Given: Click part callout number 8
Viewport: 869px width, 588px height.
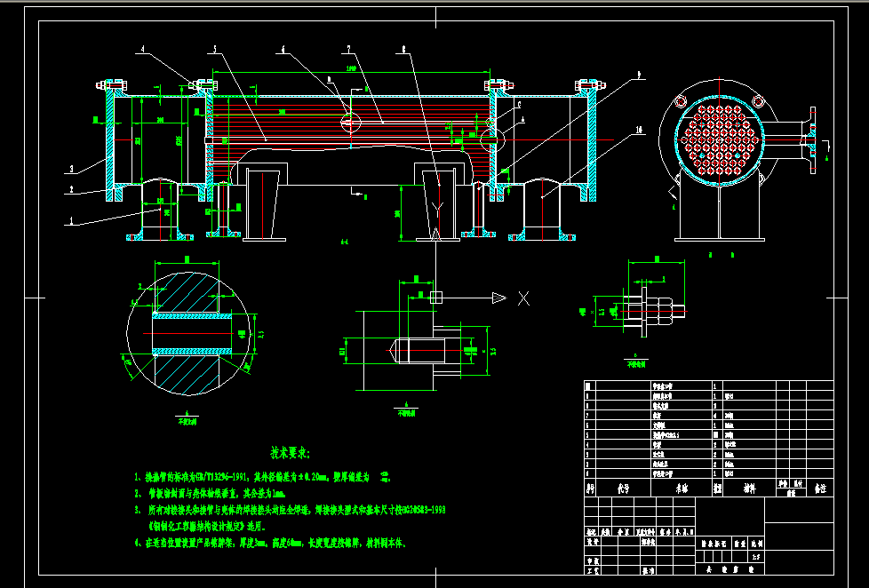Looking at the screenshot, I should (403, 50).
